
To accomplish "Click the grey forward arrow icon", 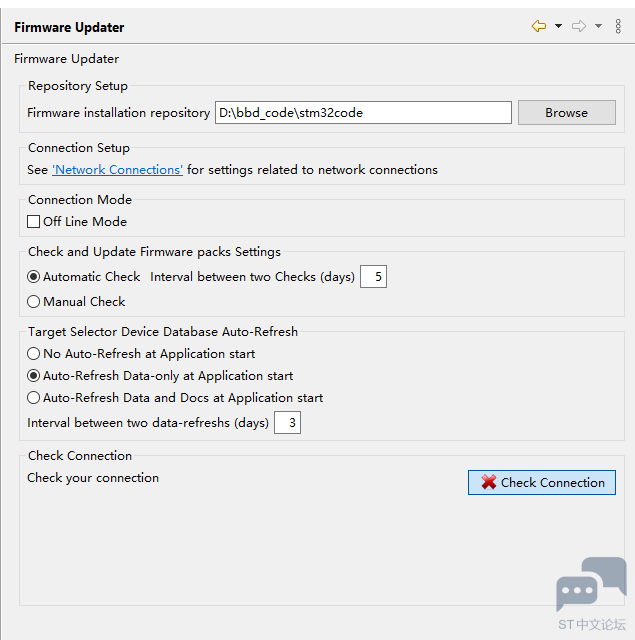I will (579, 27).
